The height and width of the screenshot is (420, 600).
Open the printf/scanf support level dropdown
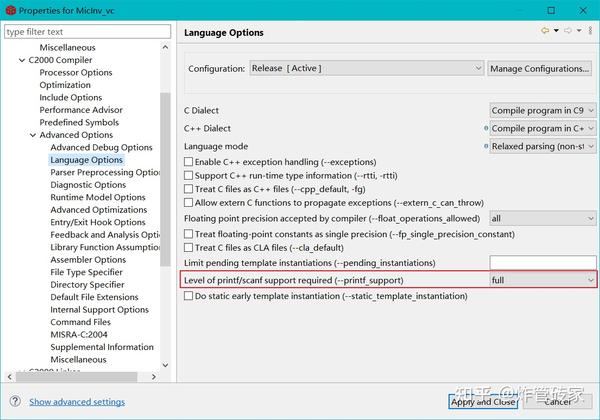point(543,280)
